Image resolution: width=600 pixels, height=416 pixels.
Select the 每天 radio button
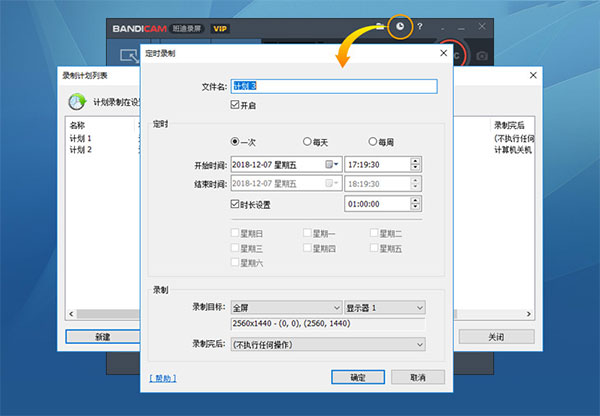pyautogui.click(x=307, y=142)
